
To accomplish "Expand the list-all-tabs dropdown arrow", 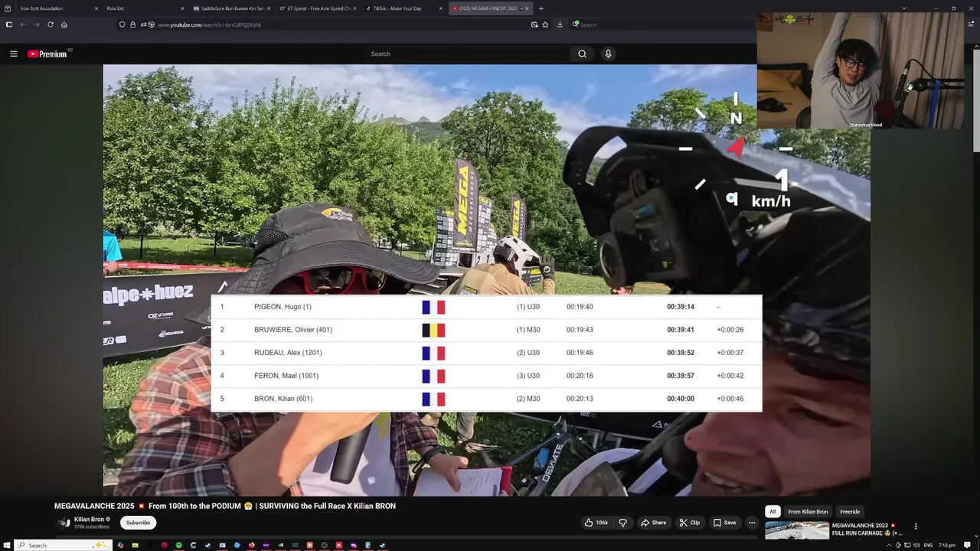I will [904, 8].
